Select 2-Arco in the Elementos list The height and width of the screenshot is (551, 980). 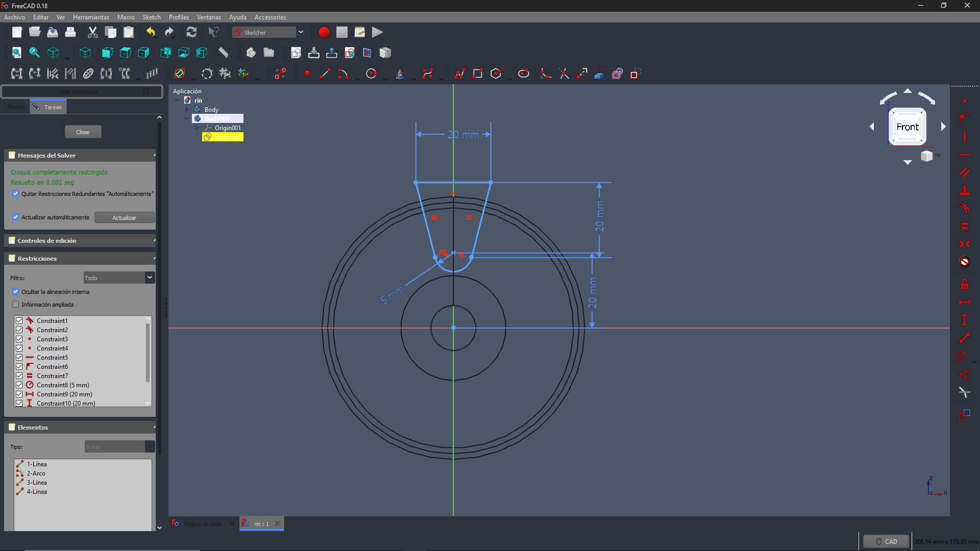pos(36,473)
